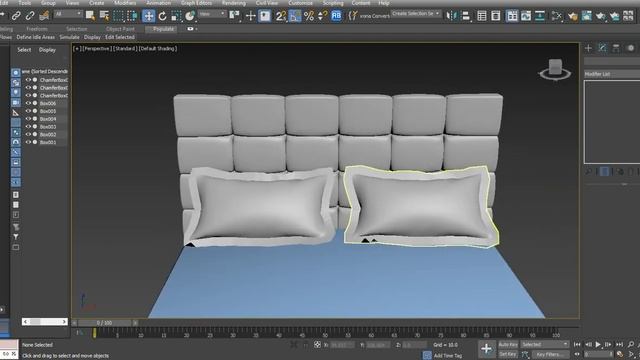
Task: Hide Box002 using its eye icon
Action: (x=28, y=134)
